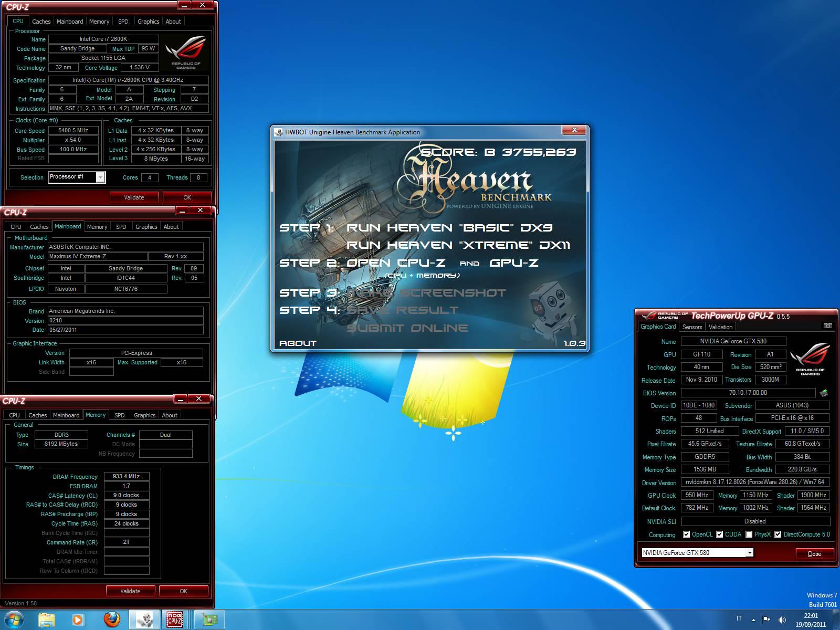Click the 8192 MBytes memory size field
This screenshot has width=840, height=630.
pos(61,444)
